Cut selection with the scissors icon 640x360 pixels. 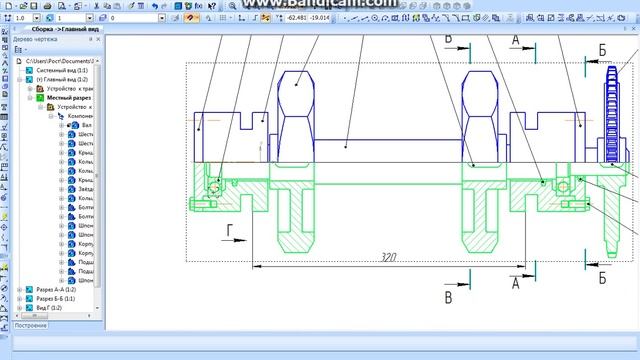tap(97, 6)
